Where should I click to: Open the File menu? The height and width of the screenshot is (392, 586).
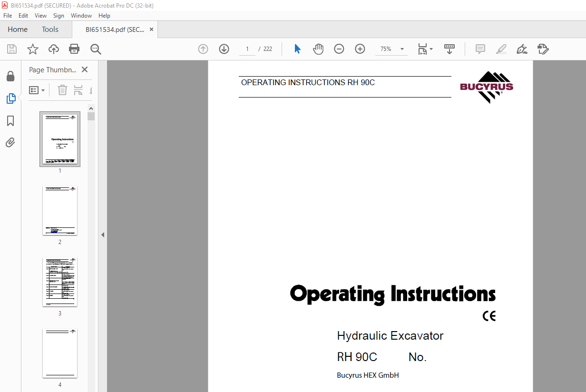pos(8,16)
